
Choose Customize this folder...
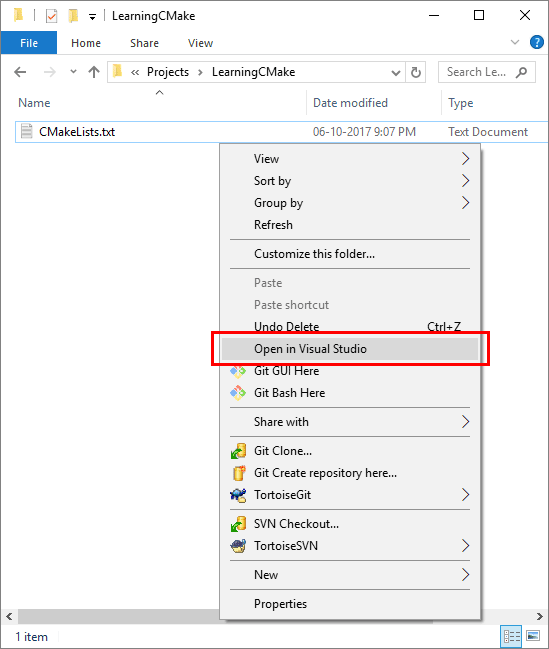[x=350, y=254]
